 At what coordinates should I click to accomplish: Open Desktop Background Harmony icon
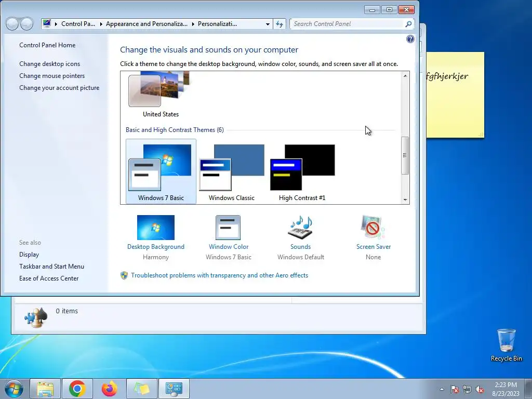(x=156, y=228)
